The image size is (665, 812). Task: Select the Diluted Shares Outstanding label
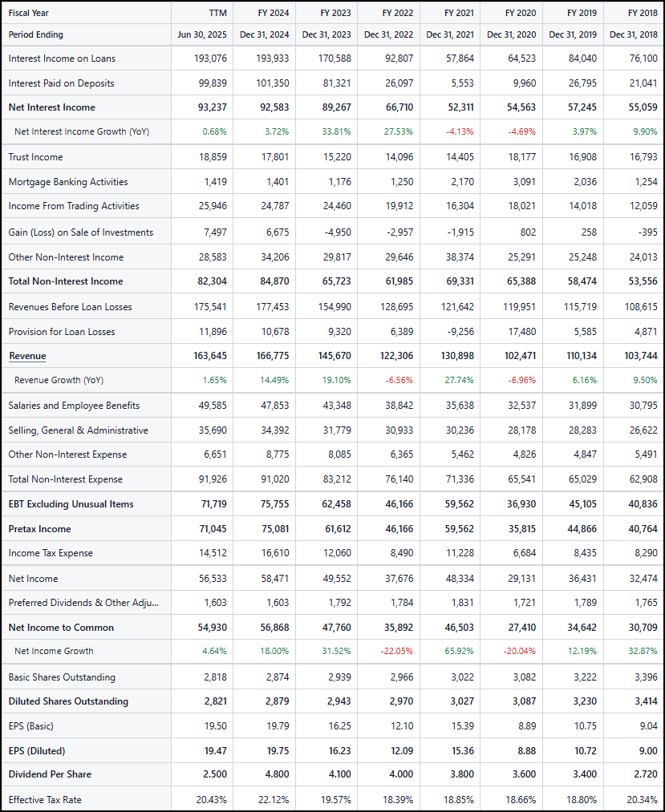click(x=68, y=701)
